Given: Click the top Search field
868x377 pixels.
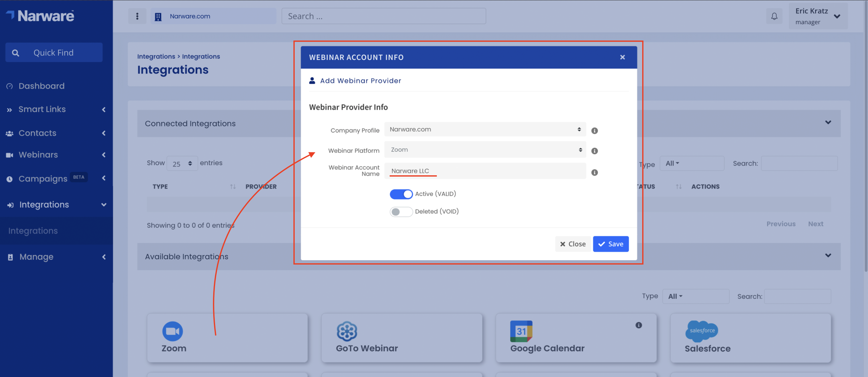Looking at the screenshot, I should coord(383,16).
